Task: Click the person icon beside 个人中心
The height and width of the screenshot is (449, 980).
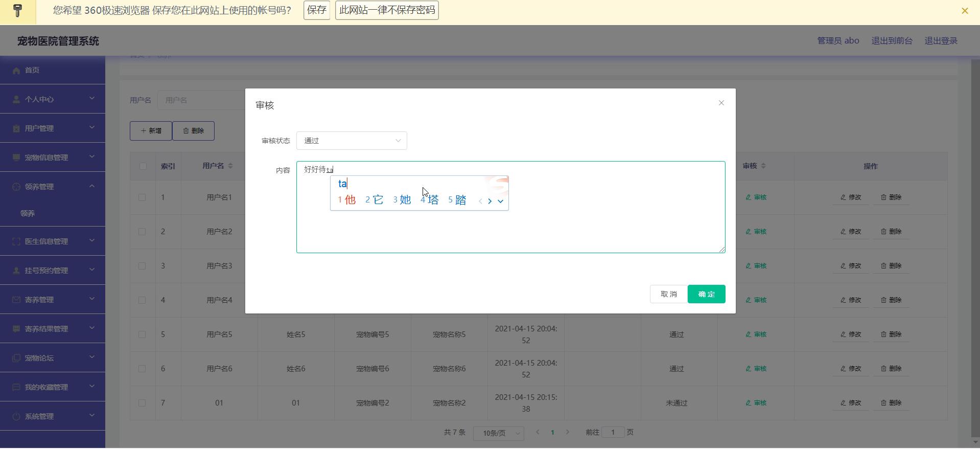Action: coord(16,99)
